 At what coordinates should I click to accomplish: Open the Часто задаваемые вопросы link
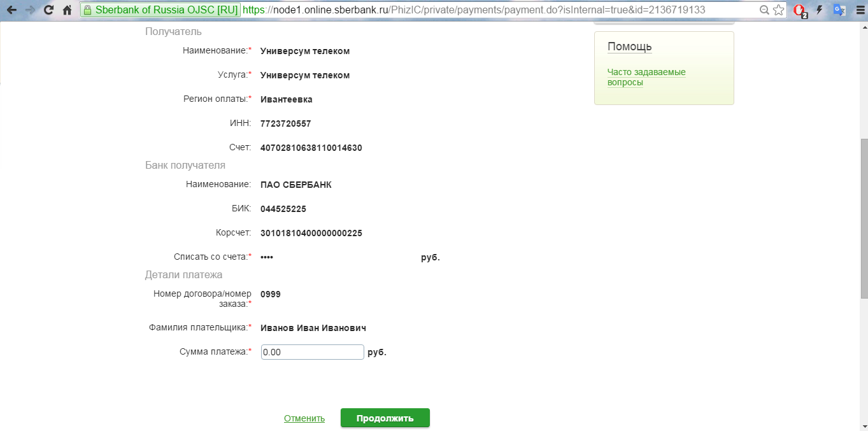646,77
